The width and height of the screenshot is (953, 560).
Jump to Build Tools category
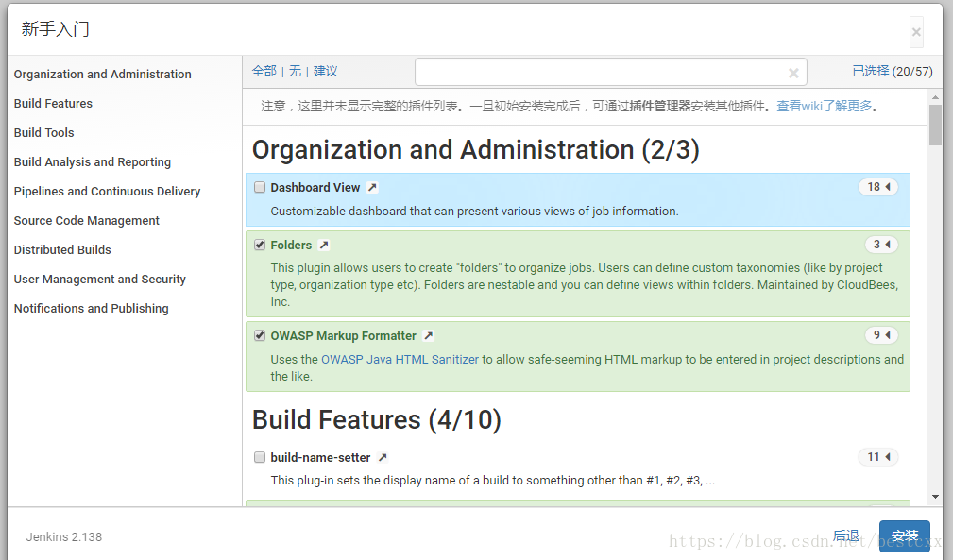point(43,132)
